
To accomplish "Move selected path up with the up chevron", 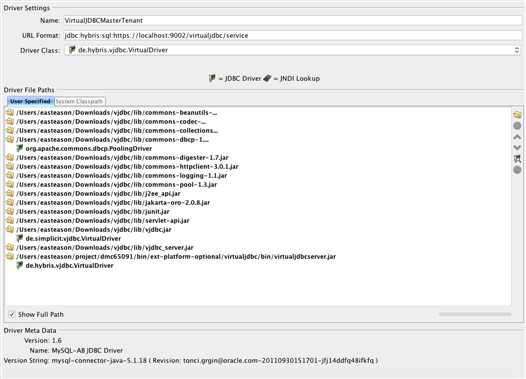I will [517, 137].
